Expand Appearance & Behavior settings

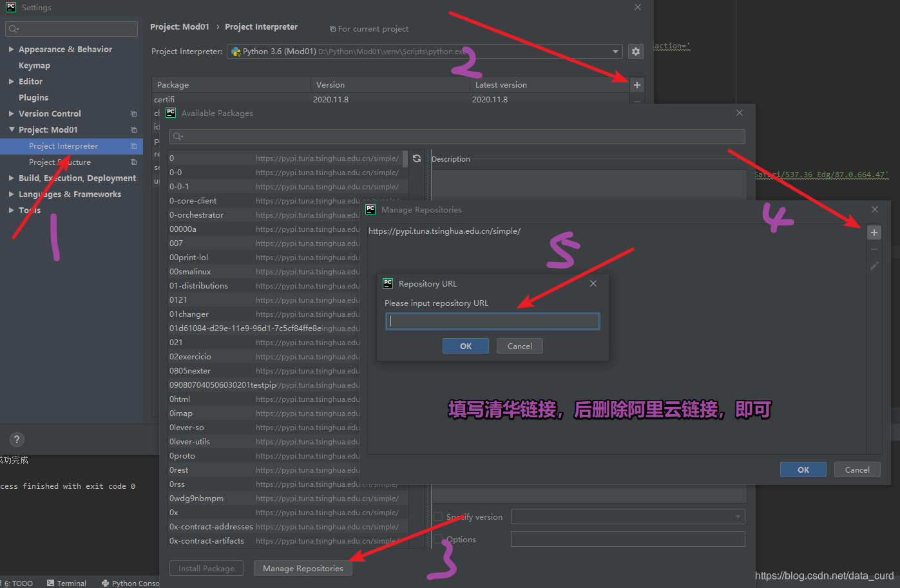tap(12, 49)
